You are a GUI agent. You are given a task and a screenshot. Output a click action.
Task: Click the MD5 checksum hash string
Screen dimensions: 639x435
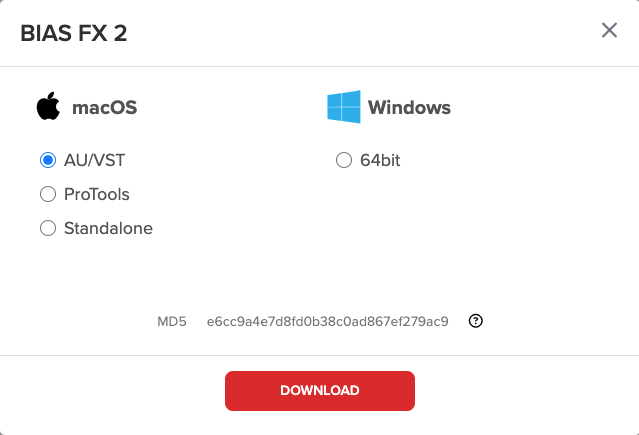328,322
